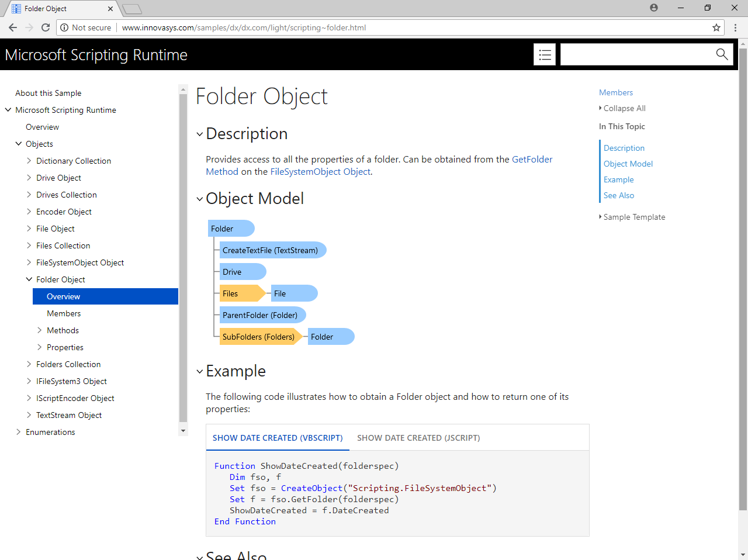Click the root Folder node in diagram

[x=231, y=229]
